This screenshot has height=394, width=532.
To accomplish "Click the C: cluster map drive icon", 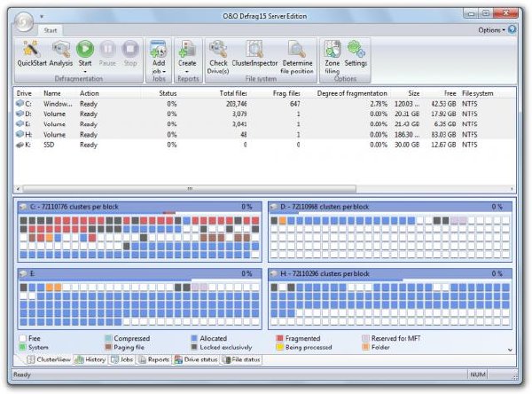I will tap(23, 207).
